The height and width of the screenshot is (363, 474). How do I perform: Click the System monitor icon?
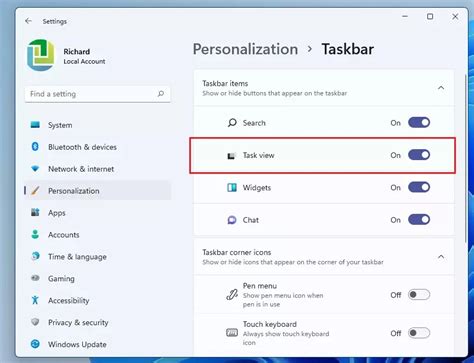point(35,125)
